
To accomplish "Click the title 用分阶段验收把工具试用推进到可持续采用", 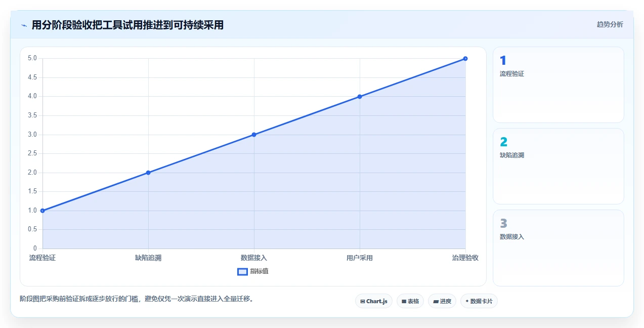I will click(x=127, y=25).
